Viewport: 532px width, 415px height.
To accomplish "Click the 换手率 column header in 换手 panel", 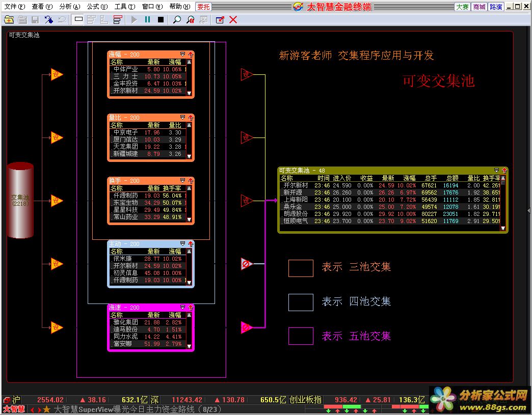I will (172, 188).
